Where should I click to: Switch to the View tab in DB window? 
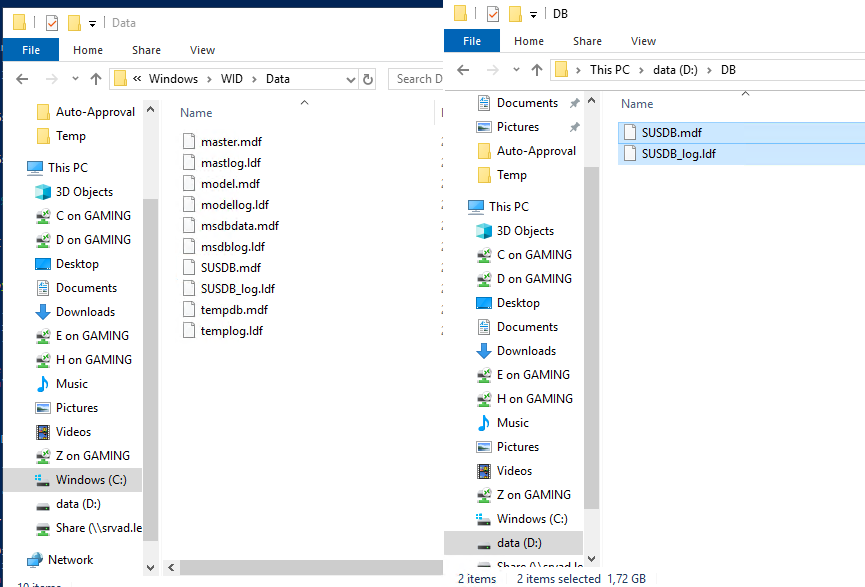[x=643, y=41]
